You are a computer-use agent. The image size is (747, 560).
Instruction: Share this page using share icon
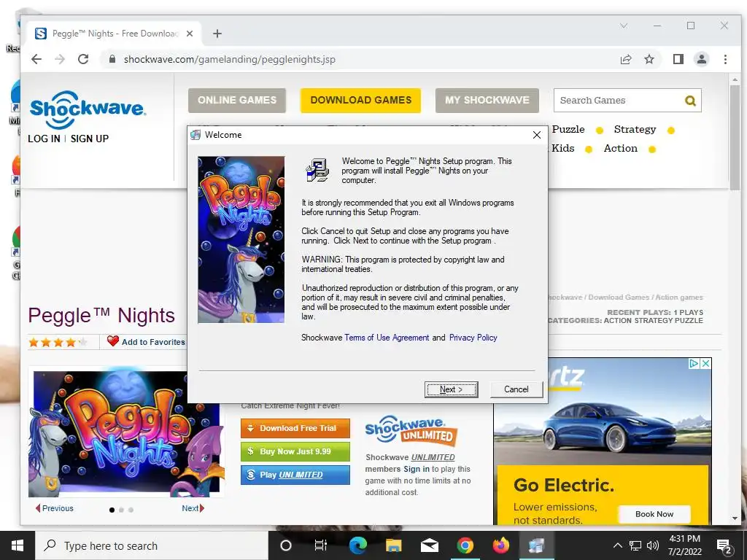625,59
